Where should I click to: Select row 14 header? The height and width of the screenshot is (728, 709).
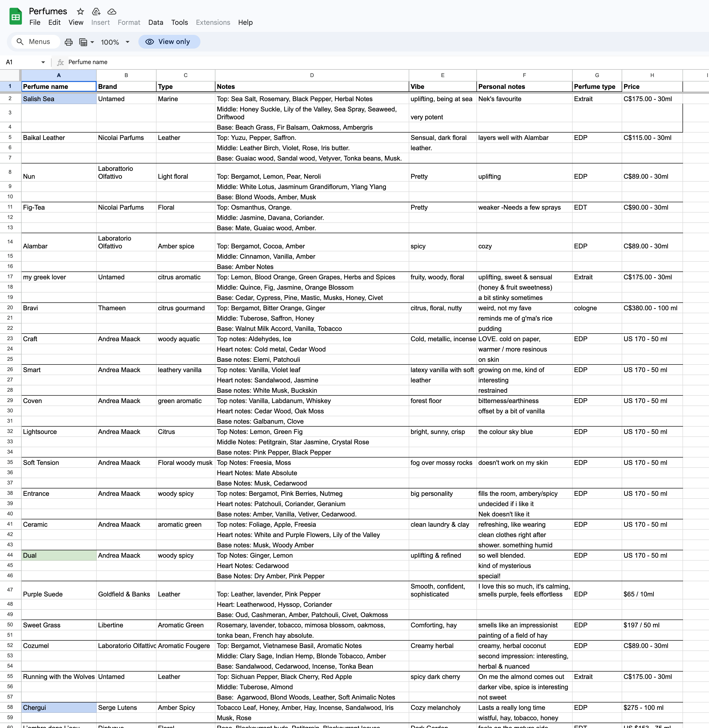(10, 242)
